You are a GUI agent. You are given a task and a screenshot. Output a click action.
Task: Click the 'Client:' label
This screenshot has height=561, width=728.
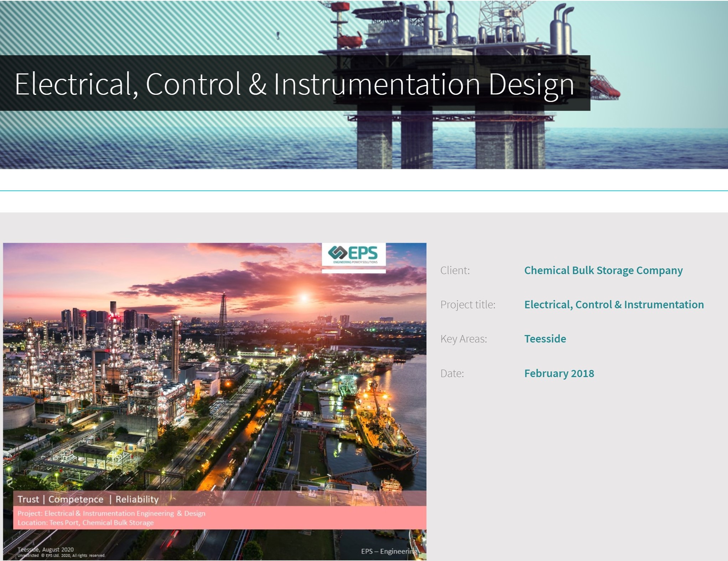pos(456,271)
